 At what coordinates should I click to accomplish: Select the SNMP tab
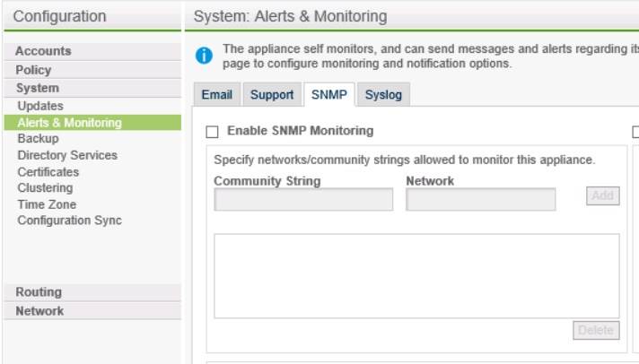click(x=327, y=95)
